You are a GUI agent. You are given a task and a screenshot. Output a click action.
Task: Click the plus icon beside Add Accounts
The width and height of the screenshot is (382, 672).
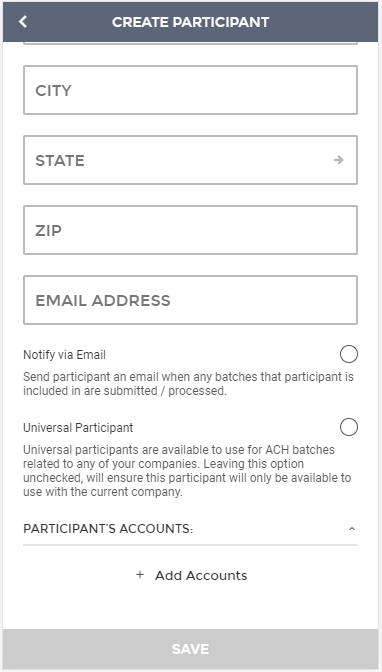(140, 575)
